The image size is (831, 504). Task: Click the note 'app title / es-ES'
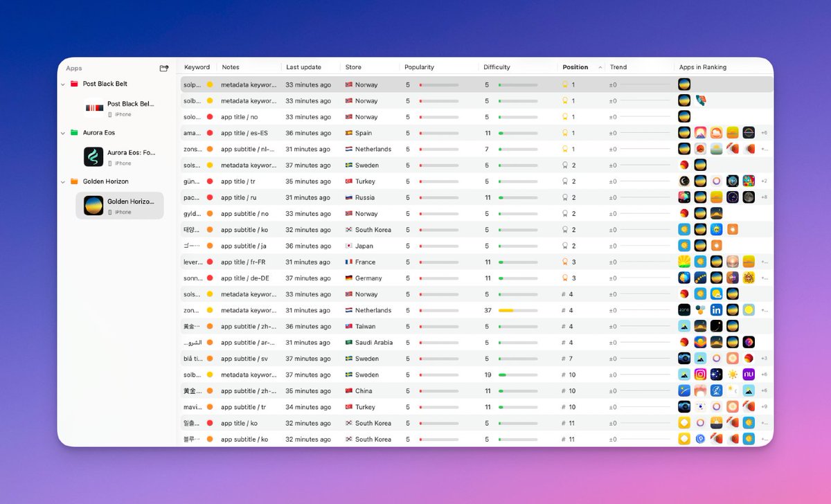click(244, 133)
